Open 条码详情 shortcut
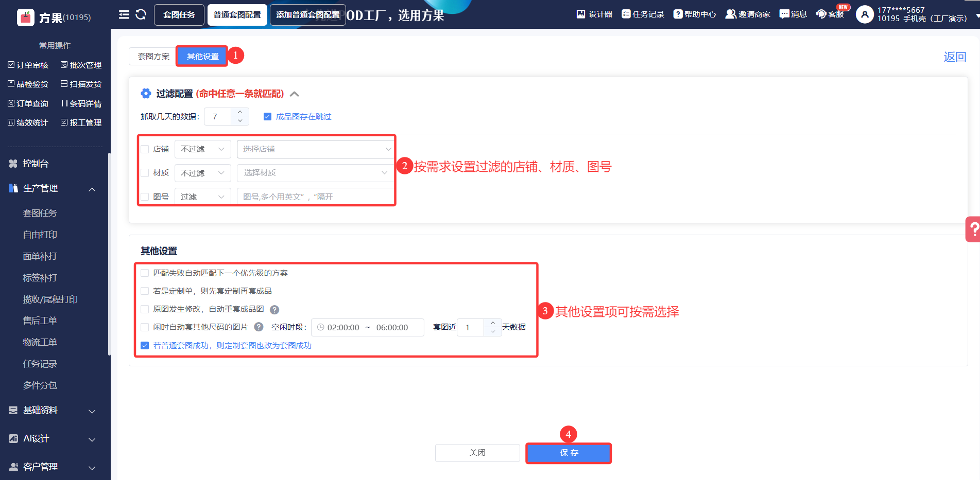980x480 pixels. pyautogui.click(x=81, y=103)
